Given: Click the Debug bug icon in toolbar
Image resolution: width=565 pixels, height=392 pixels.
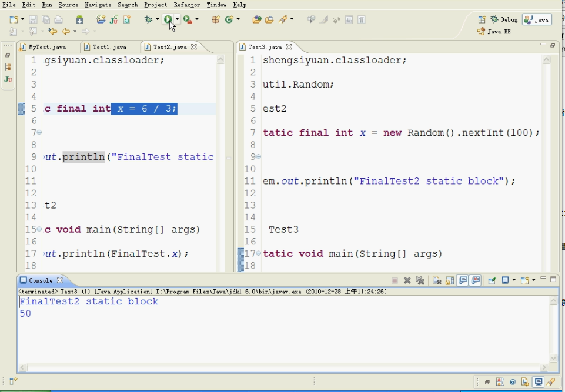Looking at the screenshot, I should point(149,19).
